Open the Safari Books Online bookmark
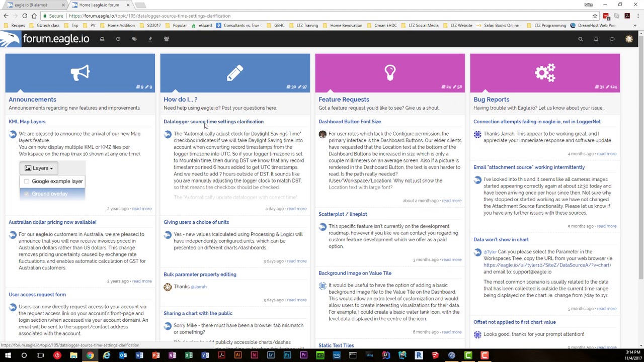Image resolution: width=644 pixels, height=362 pixels. (498, 25)
